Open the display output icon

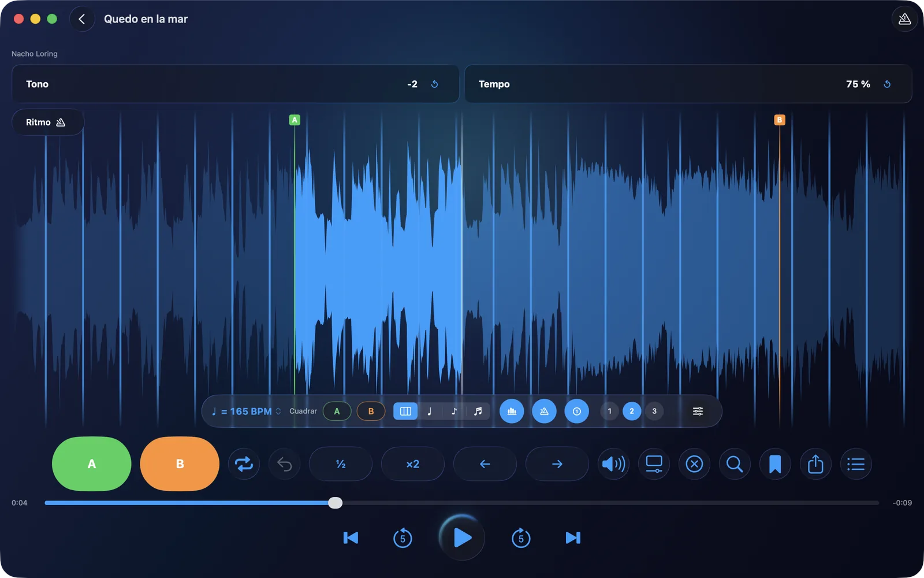[x=654, y=464]
